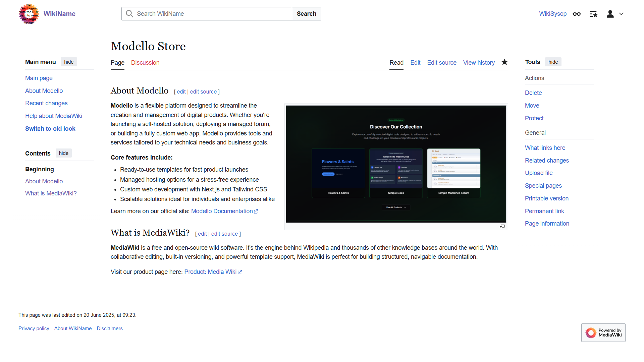
Task: Hide the Tools panel
Action: (x=553, y=62)
